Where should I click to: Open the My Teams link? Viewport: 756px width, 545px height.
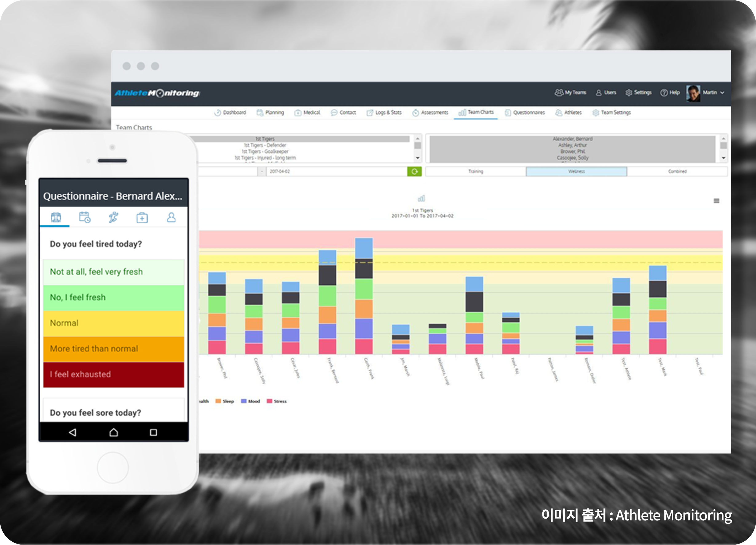pos(570,93)
